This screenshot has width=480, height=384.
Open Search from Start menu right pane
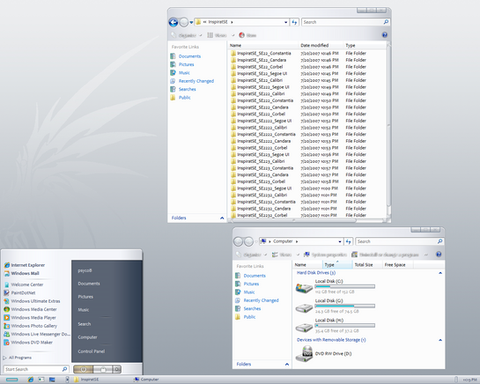84,324
